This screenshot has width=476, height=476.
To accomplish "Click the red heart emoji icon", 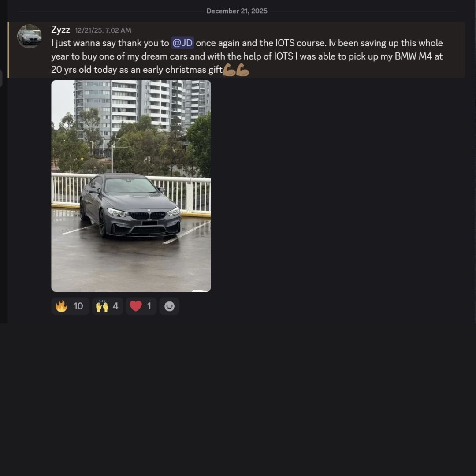I will click(x=136, y=306).
